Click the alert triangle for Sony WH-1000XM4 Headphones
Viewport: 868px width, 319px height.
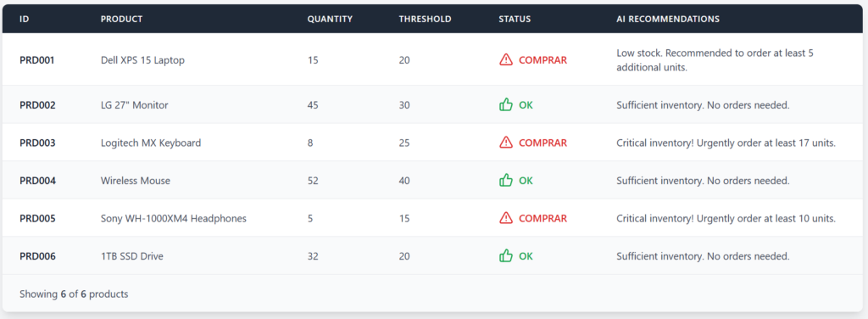tap(506, 218)
